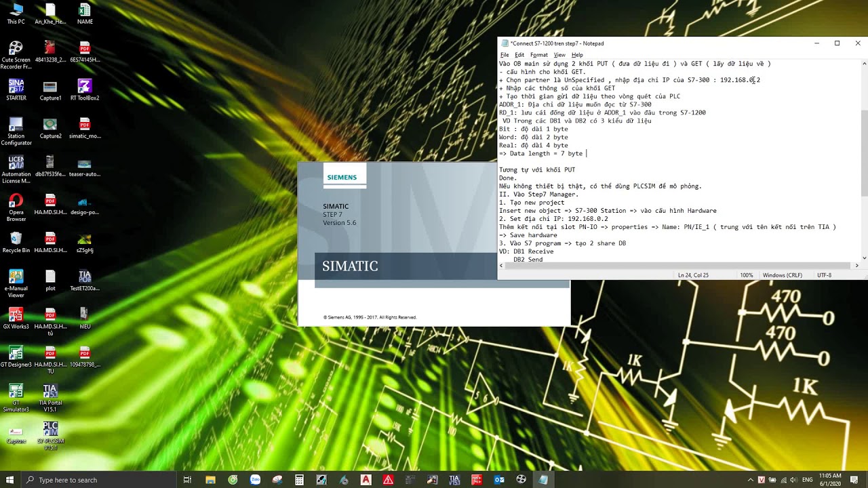The height and width of the screenshot is (488, 868).
Task: Open RT ToolBox2 desktop shortcut
Action: pyautogui.click(x=85, y=89)
